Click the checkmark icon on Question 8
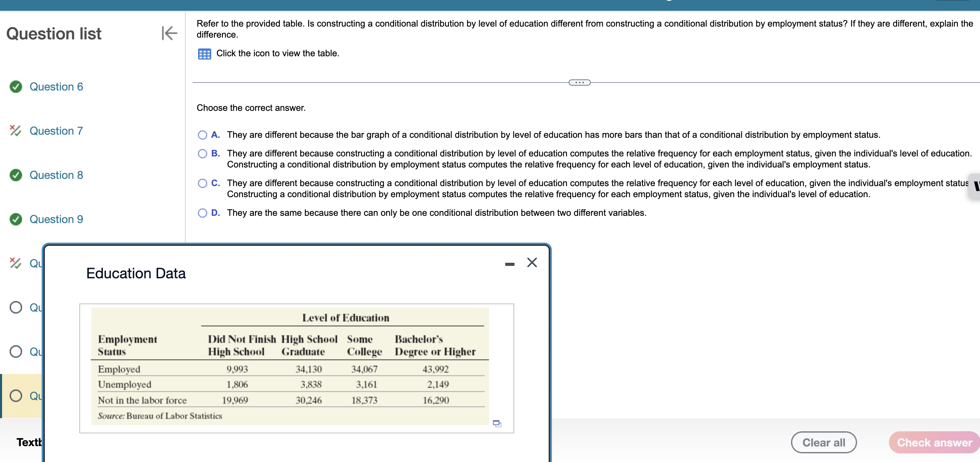Viewport: 980px width, 462px height. coord(16,174)
